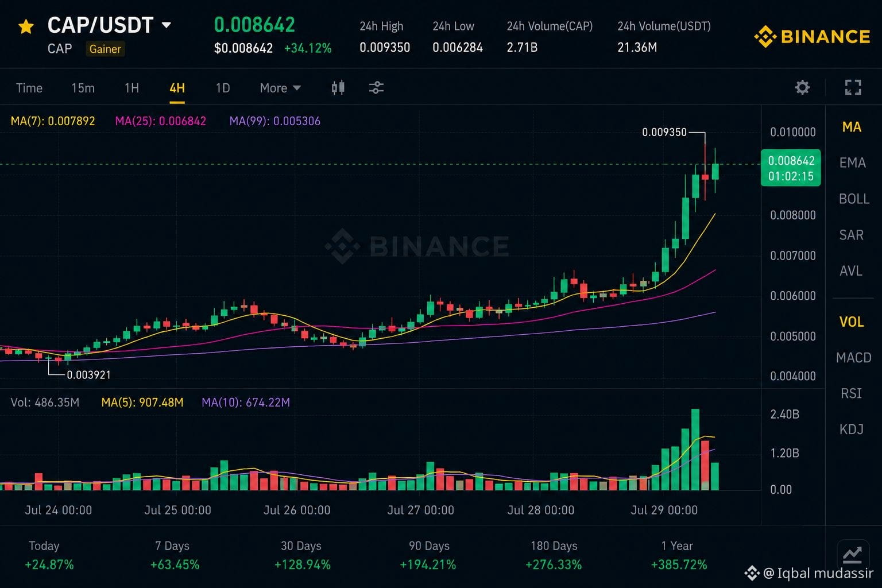882x588 pixels.
Task: Click the 30 Days +128.94% performance
Action: (302, 555)
